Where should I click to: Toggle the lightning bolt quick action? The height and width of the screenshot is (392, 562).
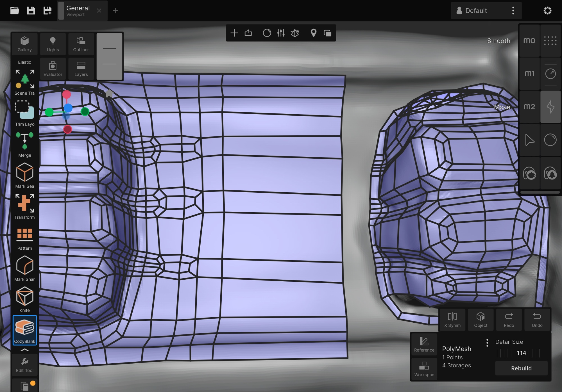pos(550,107)
